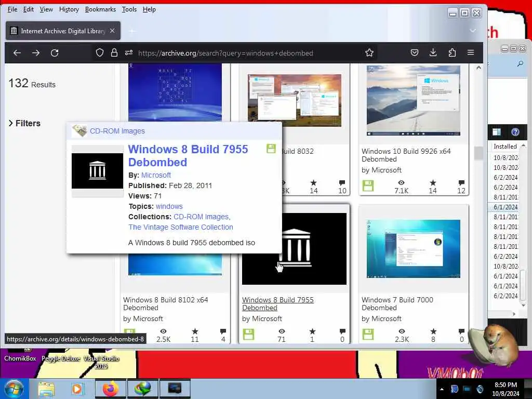
Task: Open the Bookmarks menu
Action: (x=100, y=9)
